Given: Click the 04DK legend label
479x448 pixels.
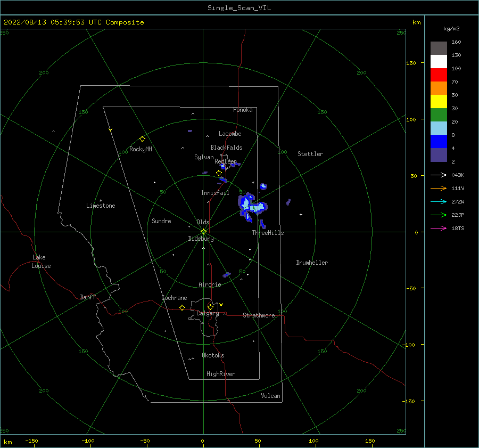Looking at the screenshot, I should click(458, 175).
